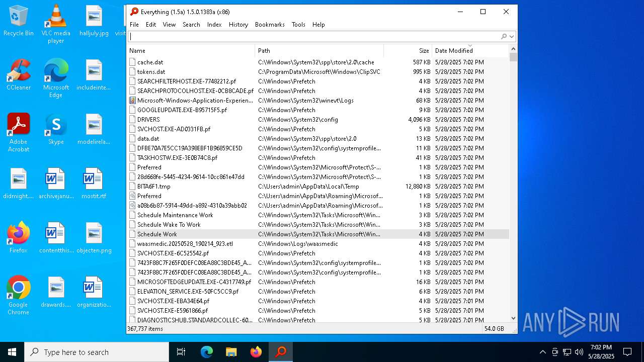Select waasmedic.20250528_190214_923.etl row
Screen dimensions: 644x362
(x=318, y=244)
